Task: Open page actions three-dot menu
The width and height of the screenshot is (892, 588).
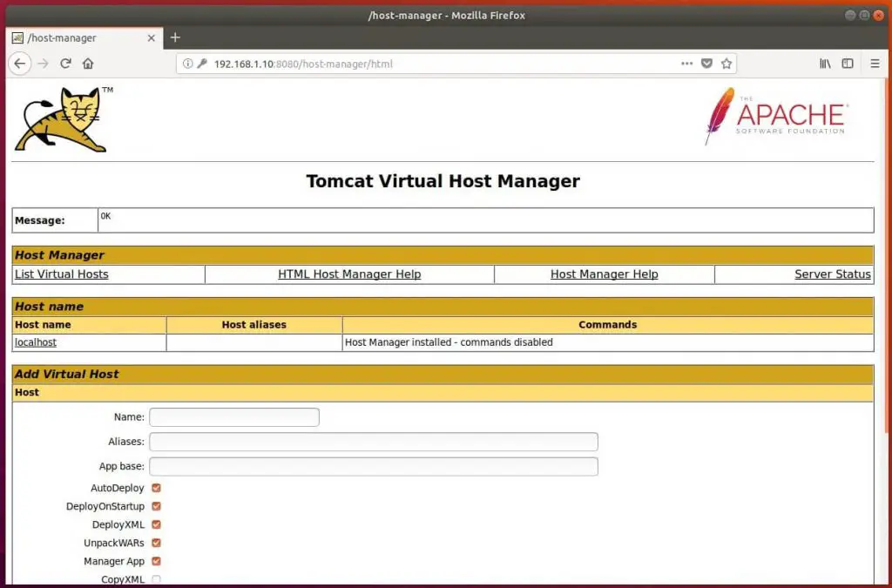Action: pos(686,64)
